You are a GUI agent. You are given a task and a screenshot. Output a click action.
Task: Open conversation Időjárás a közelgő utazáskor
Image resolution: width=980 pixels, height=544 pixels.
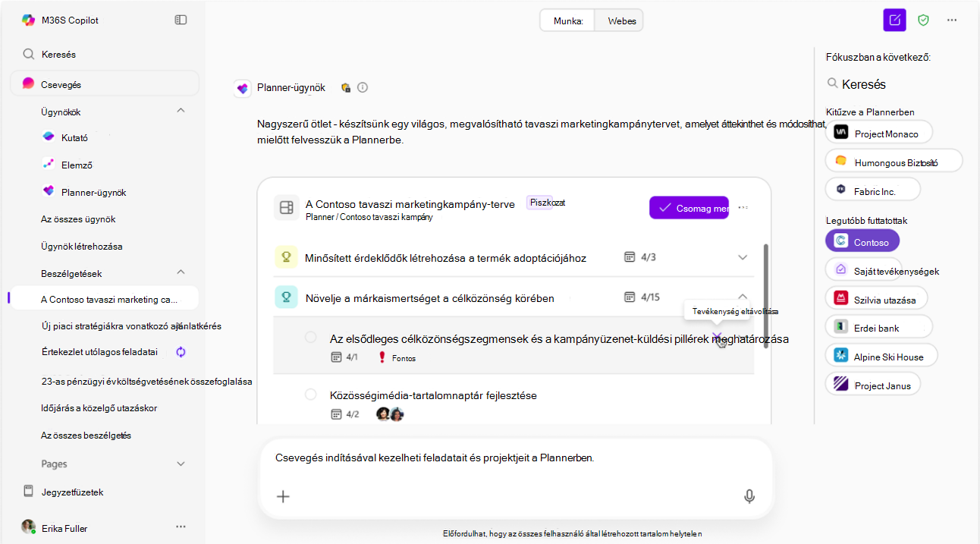click(99, 408)
